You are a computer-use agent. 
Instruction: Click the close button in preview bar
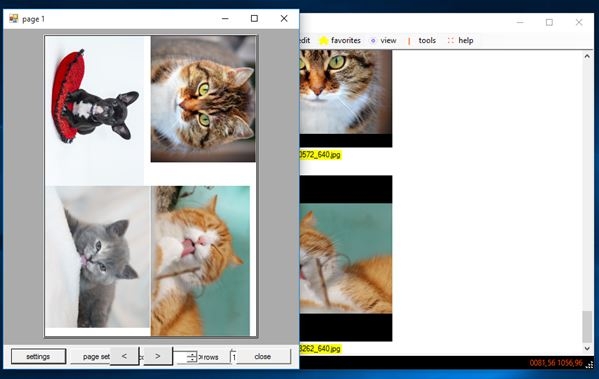point(263,356)
